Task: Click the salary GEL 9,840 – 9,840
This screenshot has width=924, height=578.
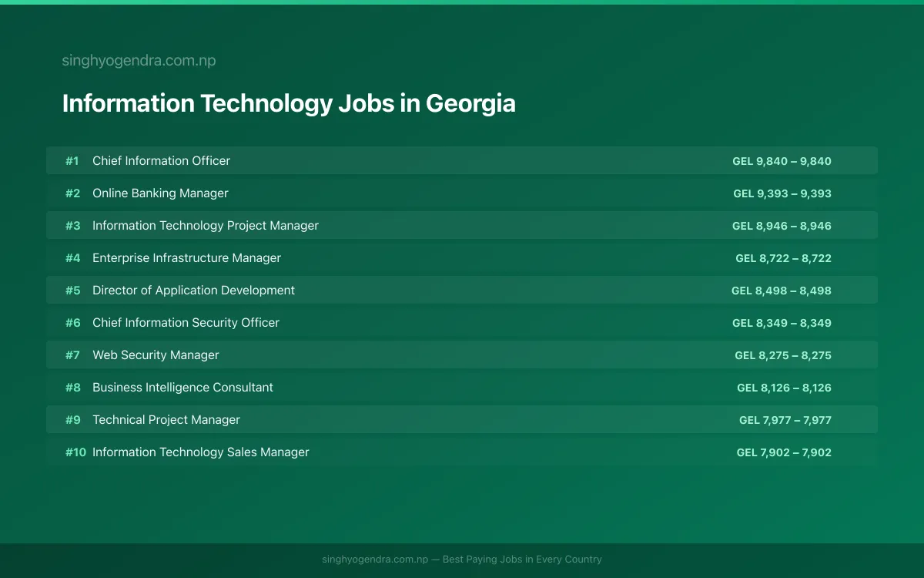Action: coord(782,161)
